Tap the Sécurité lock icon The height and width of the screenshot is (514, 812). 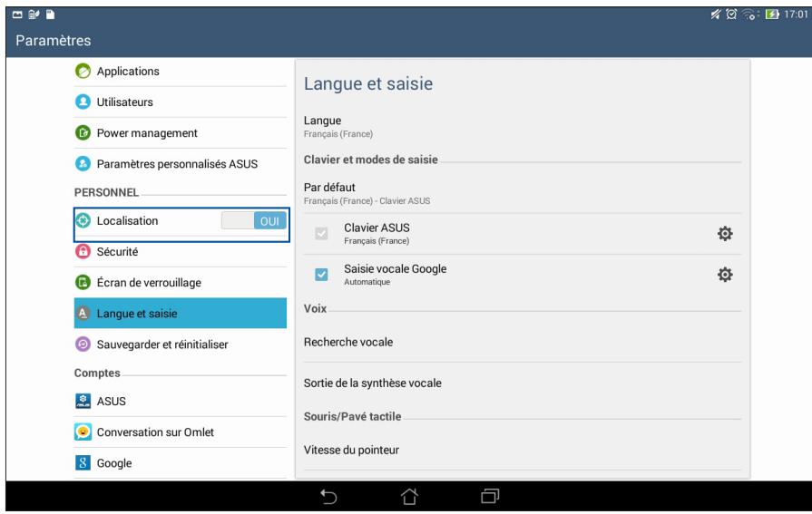pyautogui.click(x=83, y=252)
